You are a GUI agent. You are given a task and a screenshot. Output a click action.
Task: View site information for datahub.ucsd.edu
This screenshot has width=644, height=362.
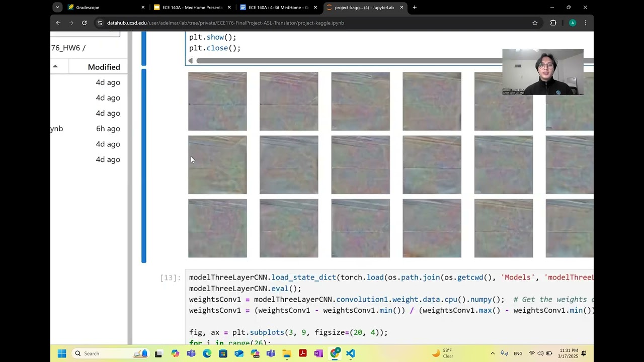tap(100, 23)
